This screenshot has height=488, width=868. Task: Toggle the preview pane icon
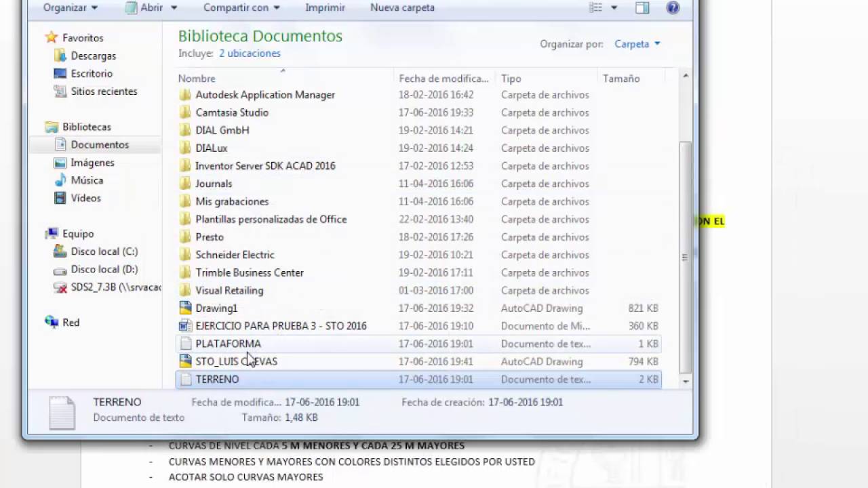click(642, 7)
